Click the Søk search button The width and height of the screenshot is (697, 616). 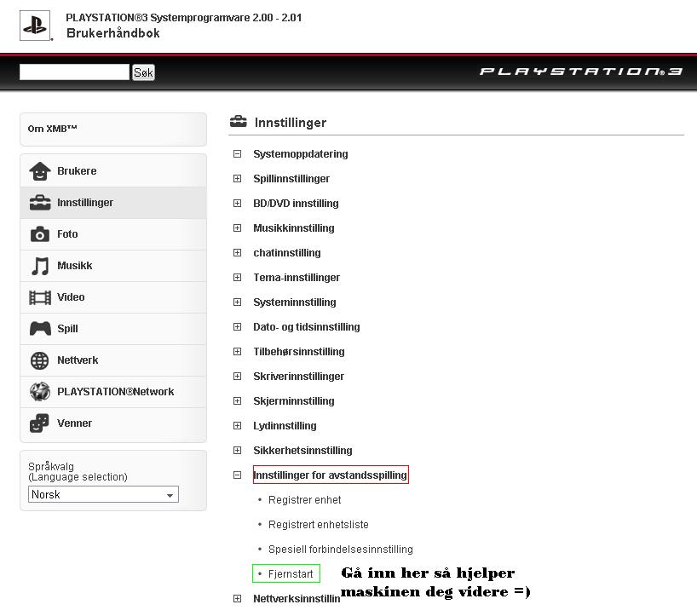[x=143, y=72]
